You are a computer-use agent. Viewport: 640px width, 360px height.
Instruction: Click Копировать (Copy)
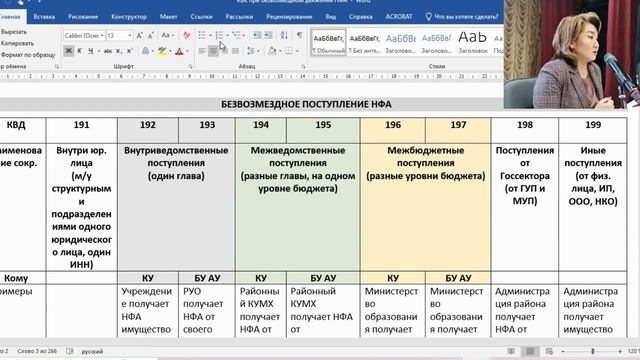pyautogui.click(x=17, y=43)
